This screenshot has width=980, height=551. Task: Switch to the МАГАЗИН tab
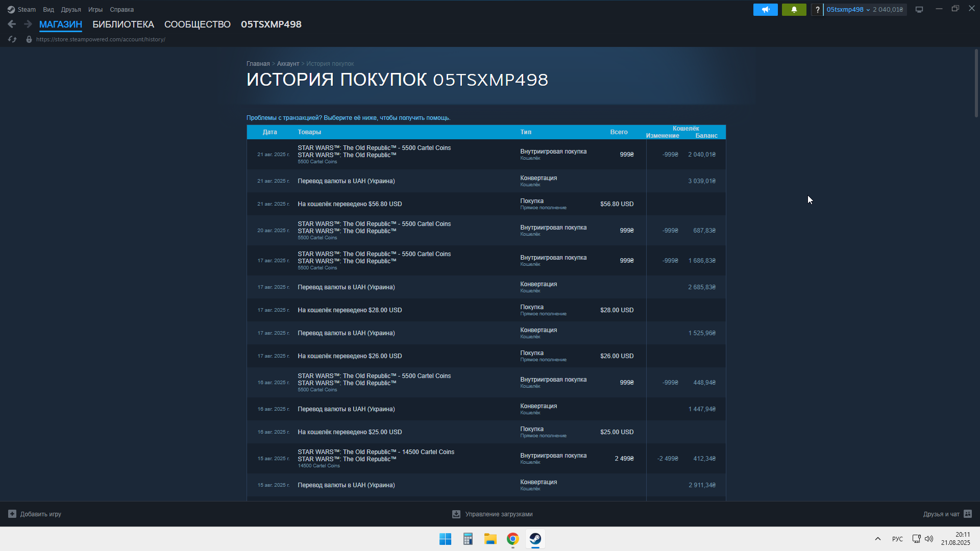coord(61,24)
